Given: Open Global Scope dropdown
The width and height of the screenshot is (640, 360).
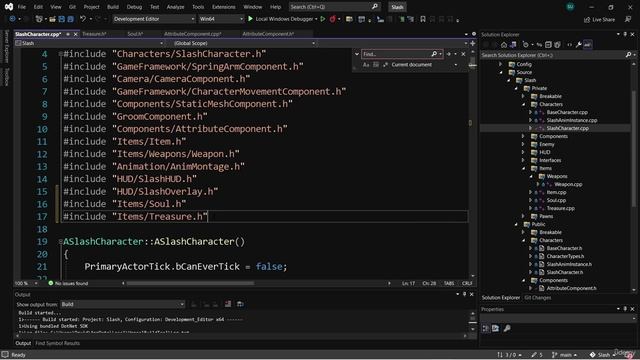Looking at the screenshot, I should pyautogui.click(x=244, y=43).
